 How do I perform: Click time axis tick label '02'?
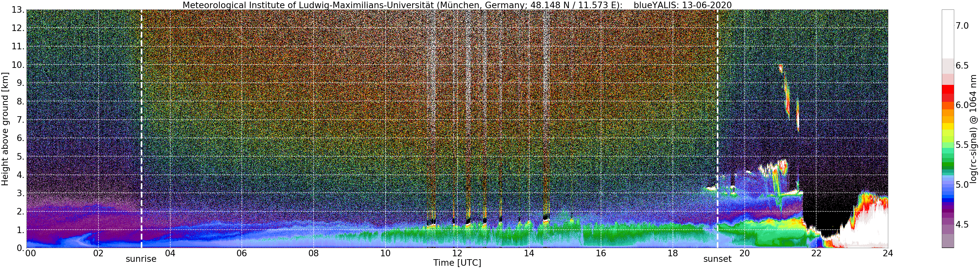pos(98,253)
